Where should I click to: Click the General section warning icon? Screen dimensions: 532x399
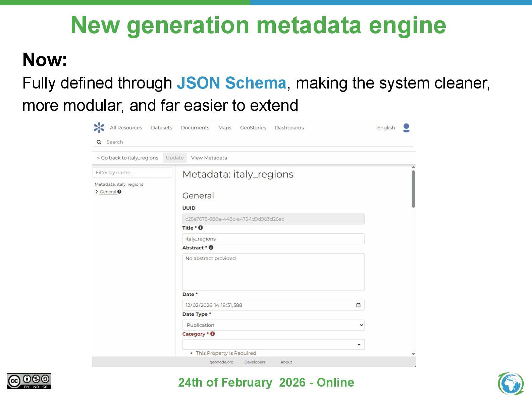pos(119,192)
